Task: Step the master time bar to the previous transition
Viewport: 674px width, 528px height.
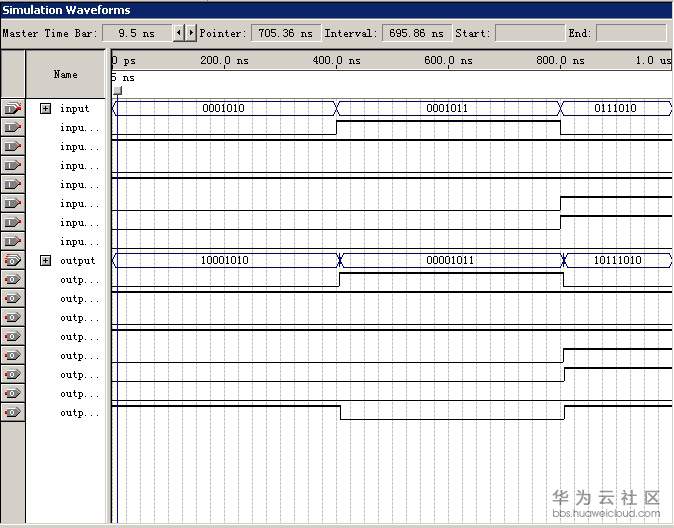Action: 179,33
